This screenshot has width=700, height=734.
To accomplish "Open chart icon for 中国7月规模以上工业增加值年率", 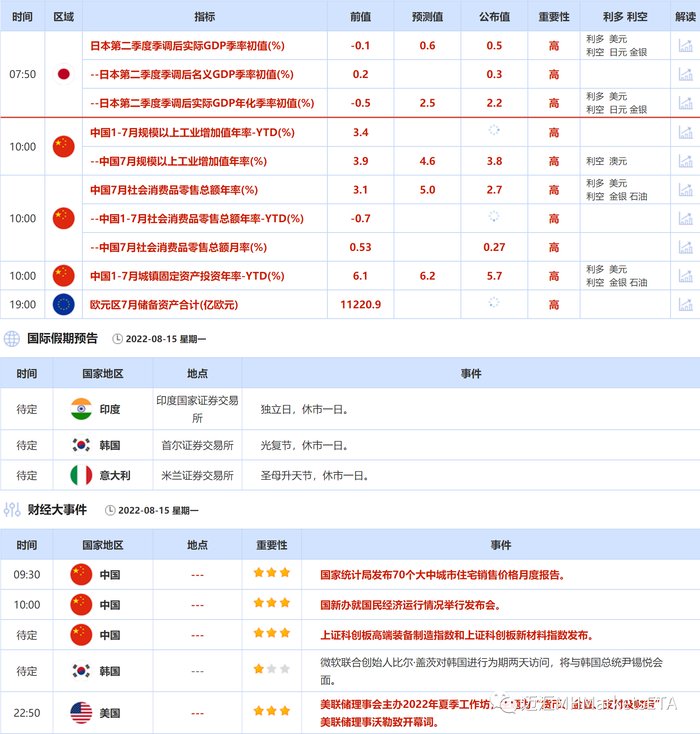I will click(685, 161).
